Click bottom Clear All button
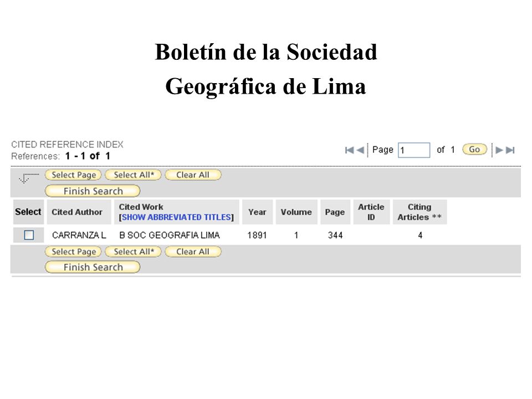Screen dimensions: 532x399 click(193, 252)
